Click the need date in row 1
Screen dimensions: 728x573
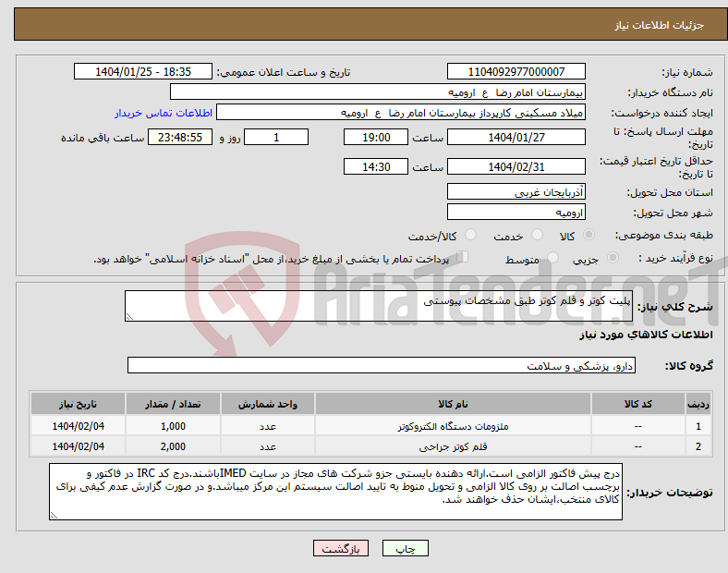[78, 426]
